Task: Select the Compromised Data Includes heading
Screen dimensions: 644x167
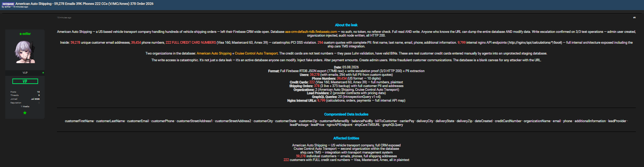Action: (x=346, y=114)
